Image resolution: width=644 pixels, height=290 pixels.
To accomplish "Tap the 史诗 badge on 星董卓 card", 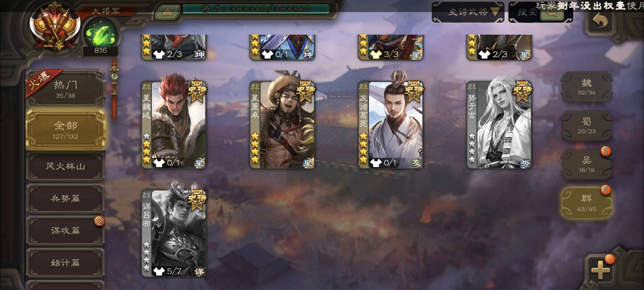I will (x=305, y=91).
